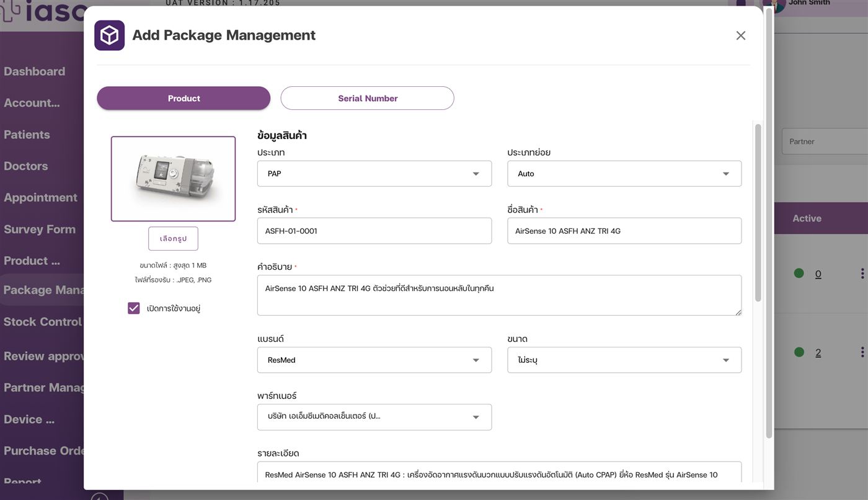Open Product menu in the sidebar
This screenshot has height=500, width=868.
(32, 261)
